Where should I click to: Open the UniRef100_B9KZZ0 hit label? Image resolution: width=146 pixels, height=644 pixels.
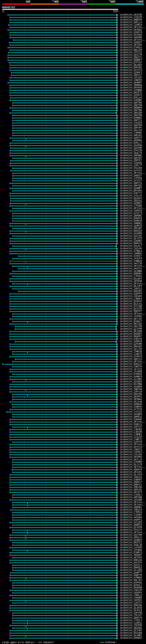point(131,364)
